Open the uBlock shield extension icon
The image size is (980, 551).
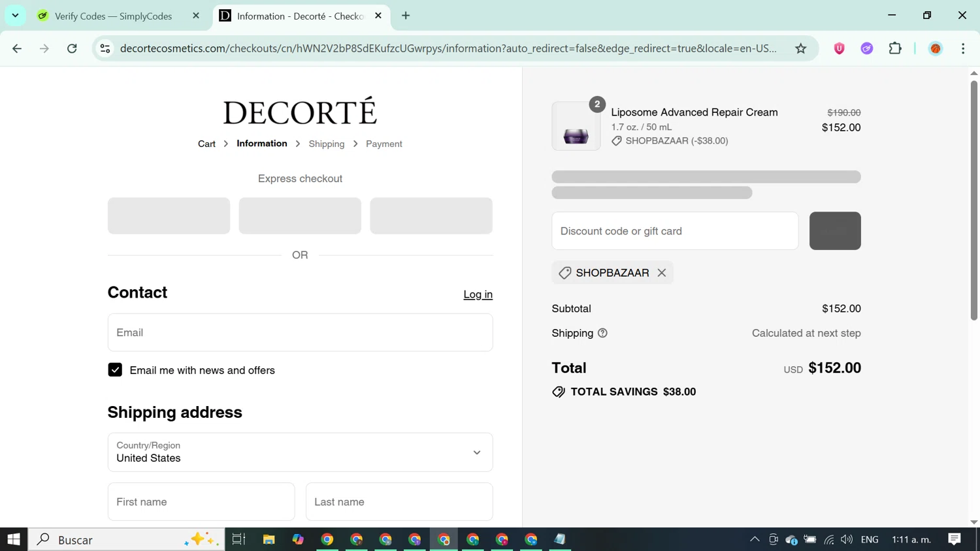tap(840, 48)
